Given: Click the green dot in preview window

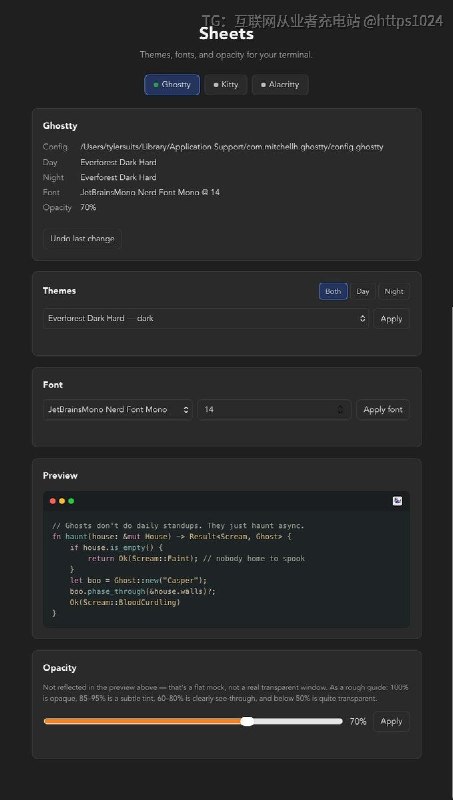Looking at the screenshot, I should (x=71, y=501).
